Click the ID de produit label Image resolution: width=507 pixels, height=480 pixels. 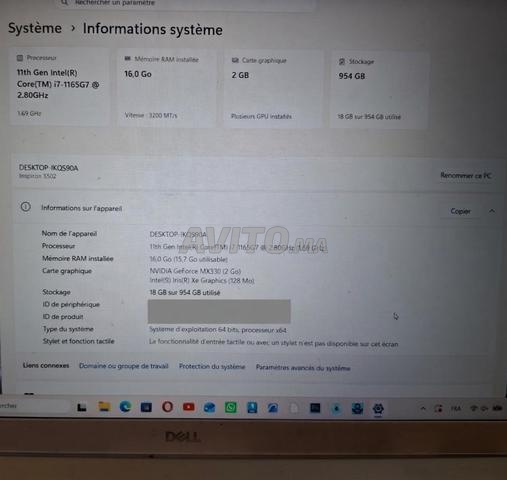coord(63,316)
